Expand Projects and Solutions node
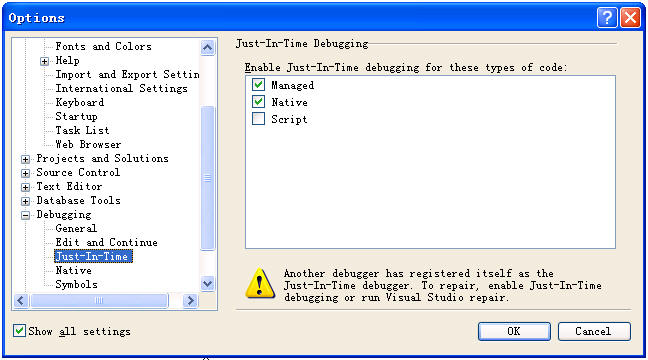Image resolution: width=648 pixels, height=360 pixels. 25,159
